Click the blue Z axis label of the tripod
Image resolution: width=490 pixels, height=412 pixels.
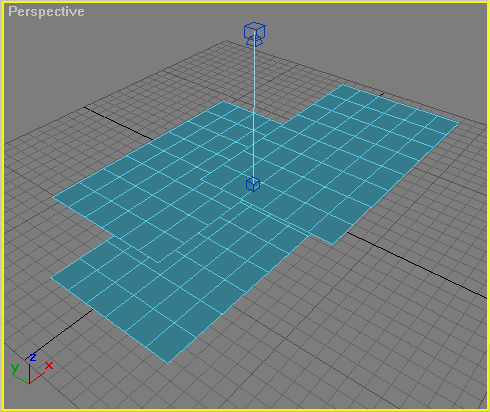33,357
